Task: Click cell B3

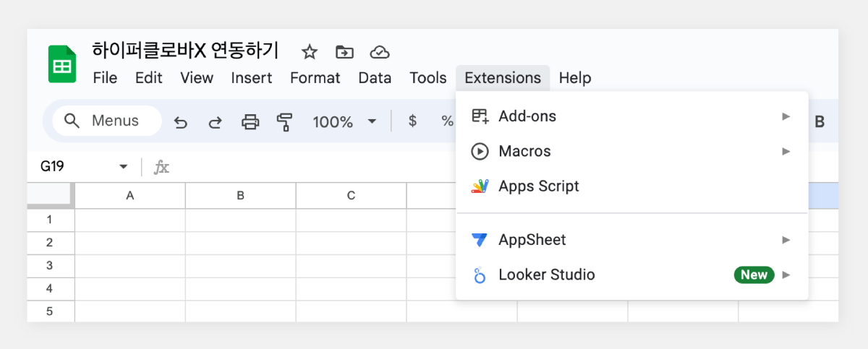Action: point(241,266)
